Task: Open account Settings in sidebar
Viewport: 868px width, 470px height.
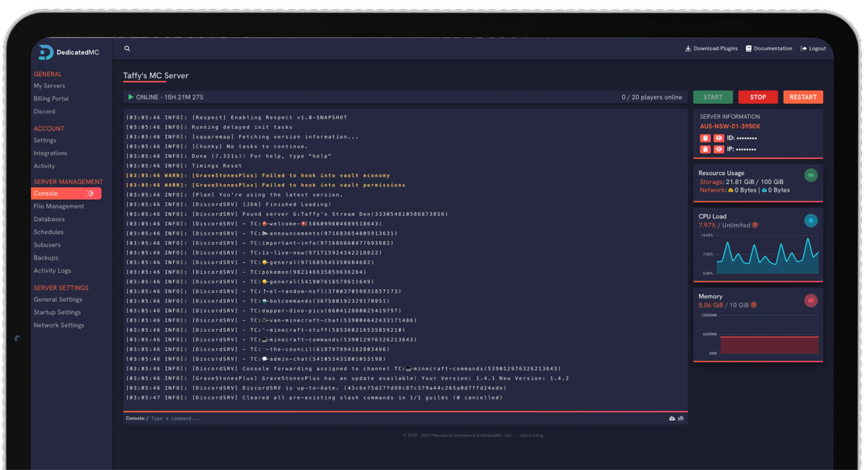Action: click(x=45, y=140)
